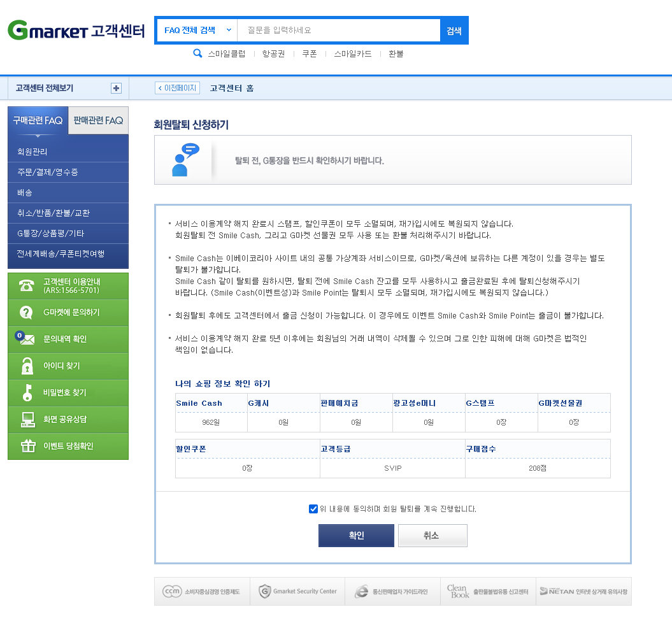Click the 스마일카드 keyword link
The image size is (672, 621).
(x=353, y=54)
